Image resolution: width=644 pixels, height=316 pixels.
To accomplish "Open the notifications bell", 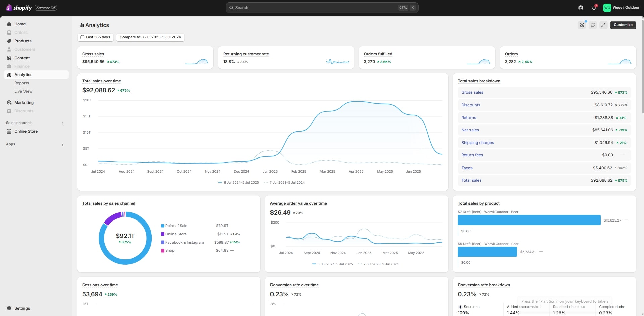I will point(594,8).
